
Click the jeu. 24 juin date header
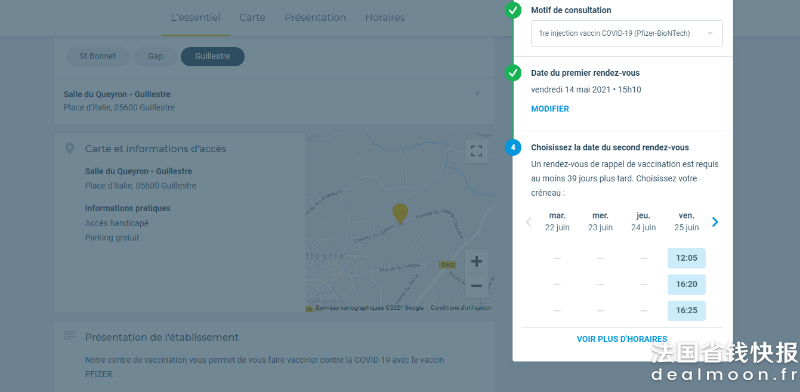[643, 222]
